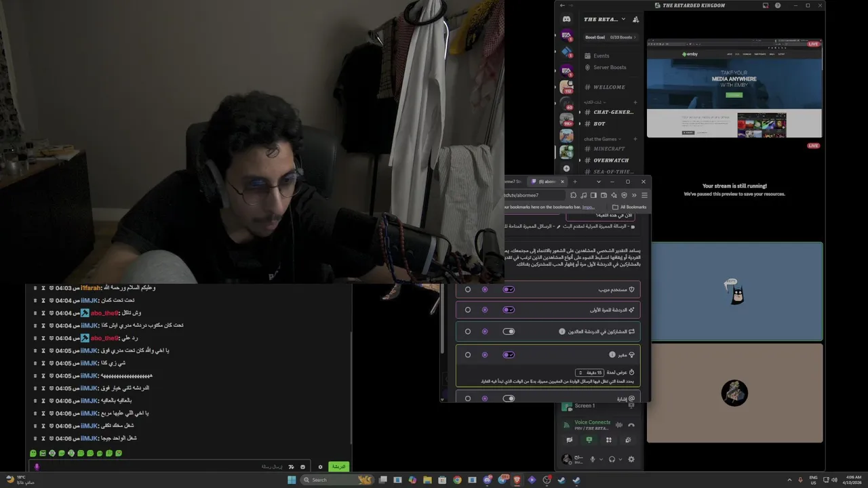Open the OVERWATCH channel
The height and width of the screenshot is (488, 868).
point(608,161)
